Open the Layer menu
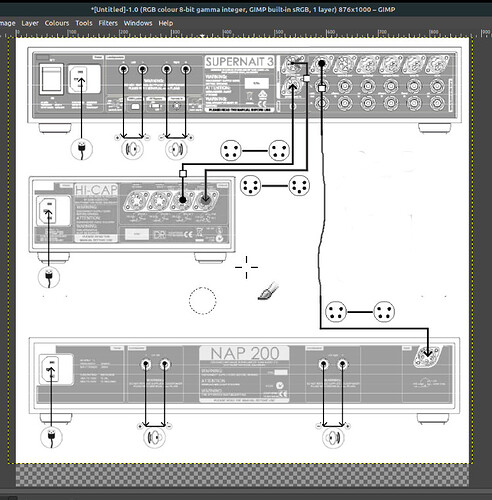 pyautogui.click(x=30, y=23)
